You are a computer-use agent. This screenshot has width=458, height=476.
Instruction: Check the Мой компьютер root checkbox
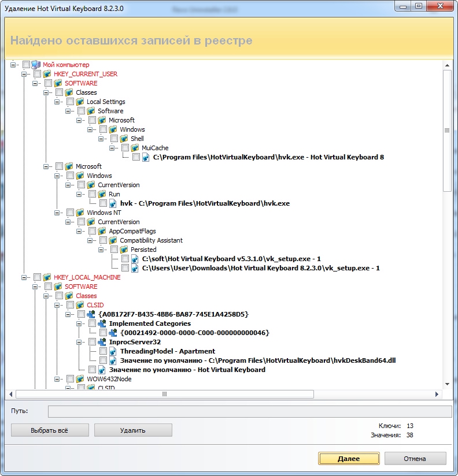pyautogui.click(x=26, y=64)
